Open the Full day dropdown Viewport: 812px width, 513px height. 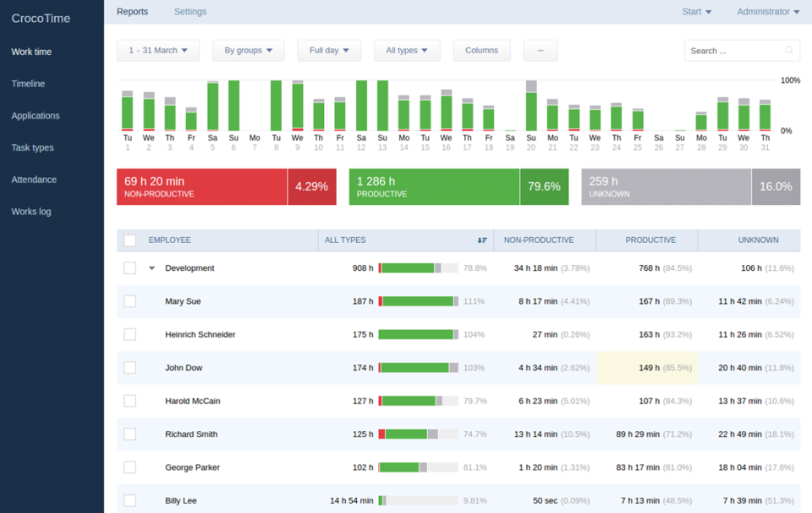point(329,51)
